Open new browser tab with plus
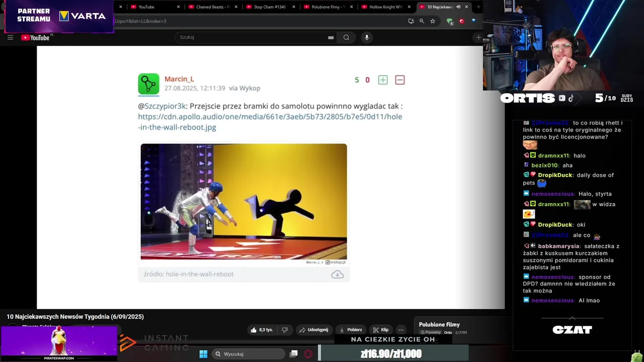Screen dimensions: 644x362 pyautogui.click(x=478, y=7)
